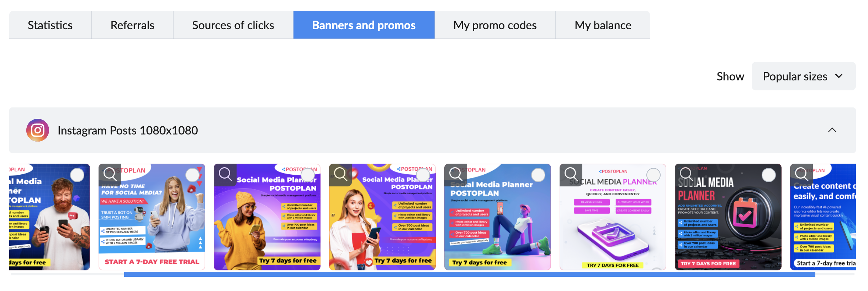
Task: Open magnifier on 'Create content' blue banner
Action: [801, 174]
